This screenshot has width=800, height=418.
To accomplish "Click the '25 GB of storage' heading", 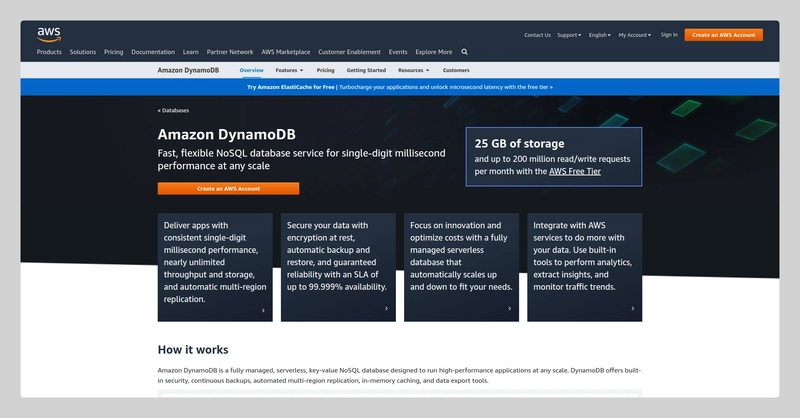I will coord(519,143).
